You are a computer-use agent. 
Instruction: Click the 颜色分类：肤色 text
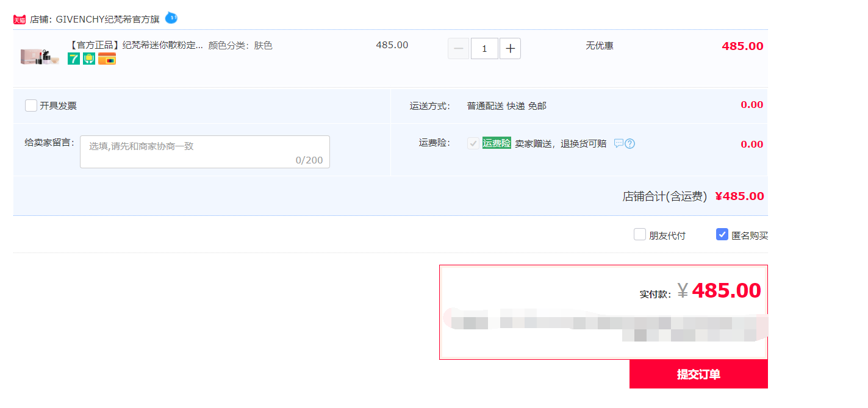point(240,45)
